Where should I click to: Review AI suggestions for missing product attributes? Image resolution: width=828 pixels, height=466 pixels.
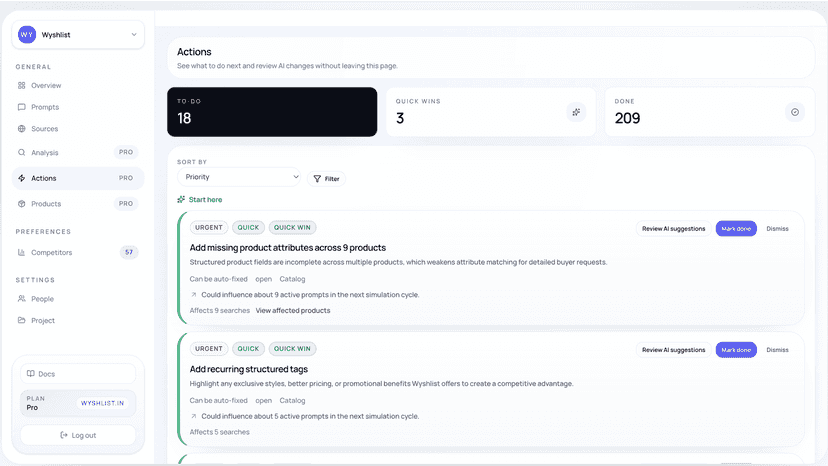pyautogui.click(x=673, y=228)
